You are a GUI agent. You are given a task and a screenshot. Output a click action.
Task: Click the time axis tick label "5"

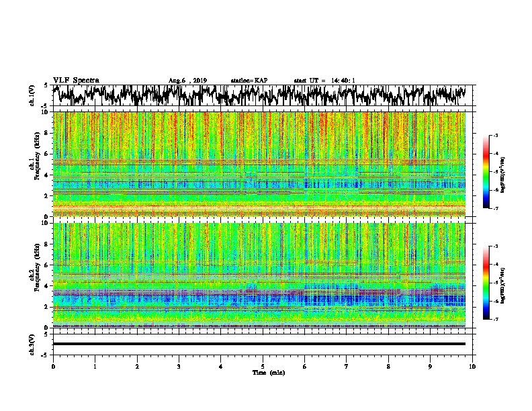[263, 367]
